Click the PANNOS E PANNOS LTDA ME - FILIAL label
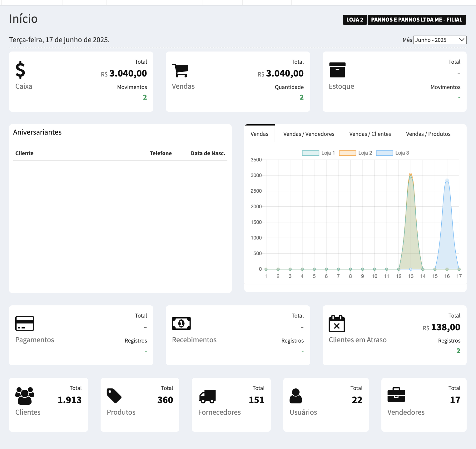The width and height of the screenshot is (476, 449). coord(416,20)
